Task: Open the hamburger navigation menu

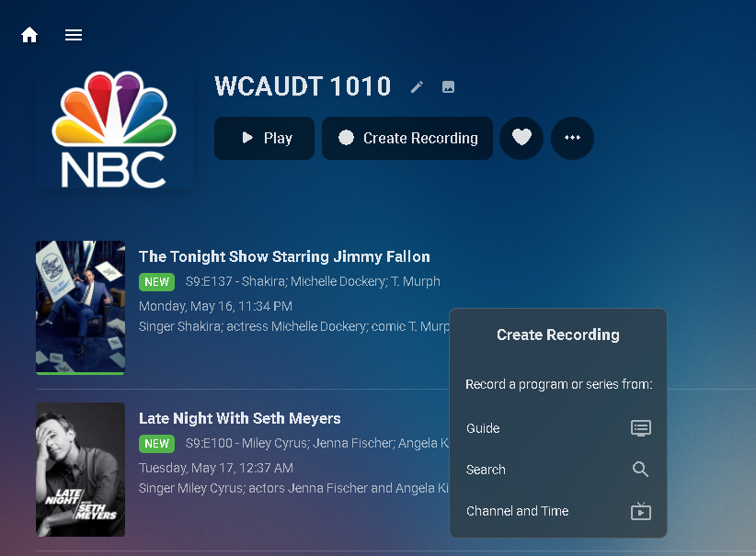Action: (74, 35)
